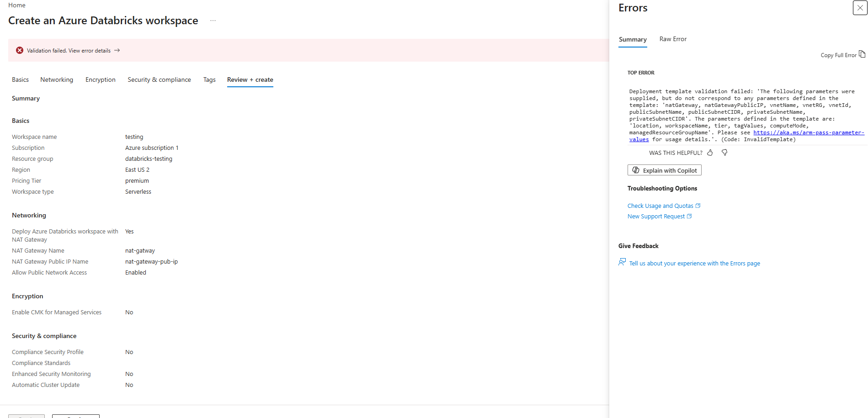Screen dimensions: 868x418
Task: Click the "Create an Azure Databricks workspace" title
Action: coord(103,21)
